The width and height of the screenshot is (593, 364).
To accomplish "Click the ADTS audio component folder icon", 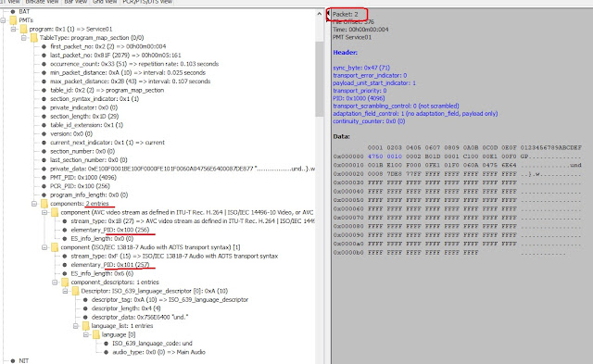I will tap(55, 247).
